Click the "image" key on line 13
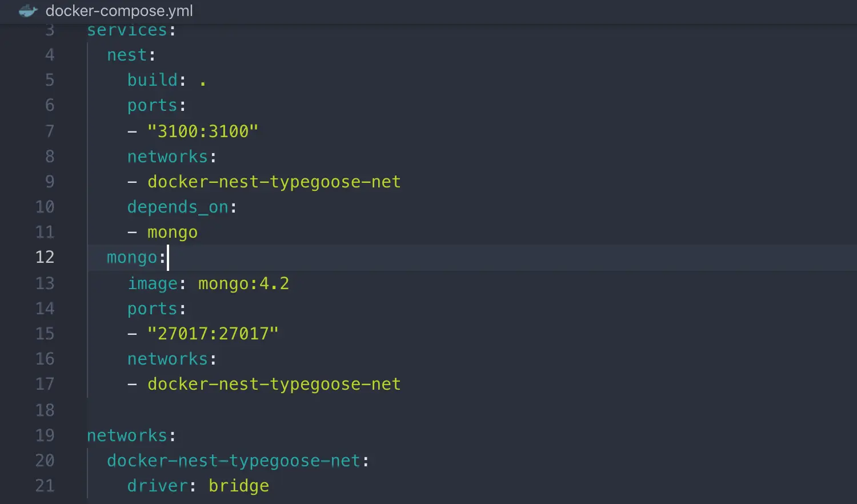857x504 pixels. pyautogui.click(x=153, y=283)
